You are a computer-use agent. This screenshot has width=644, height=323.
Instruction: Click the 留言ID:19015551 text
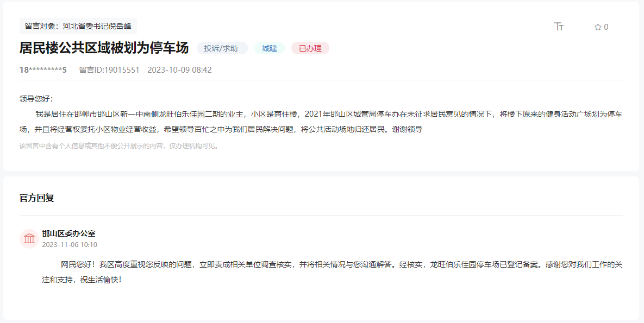(109, 70)
